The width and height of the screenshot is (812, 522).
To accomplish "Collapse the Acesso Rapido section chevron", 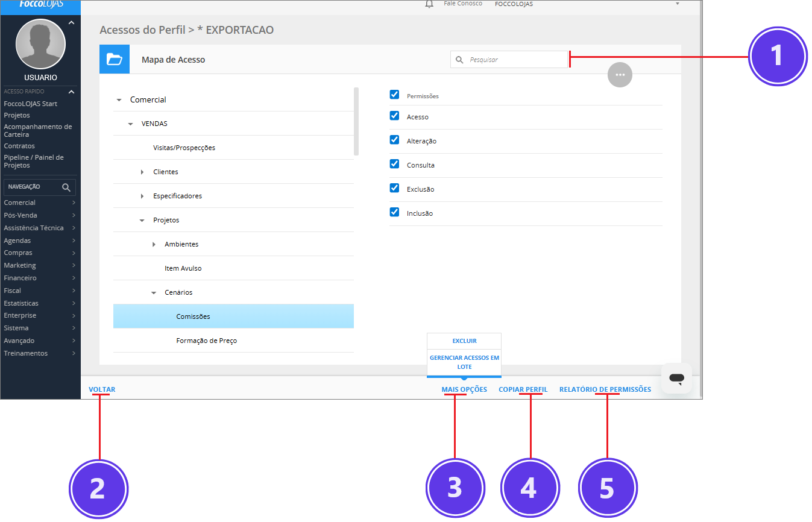I will [71, 92].
